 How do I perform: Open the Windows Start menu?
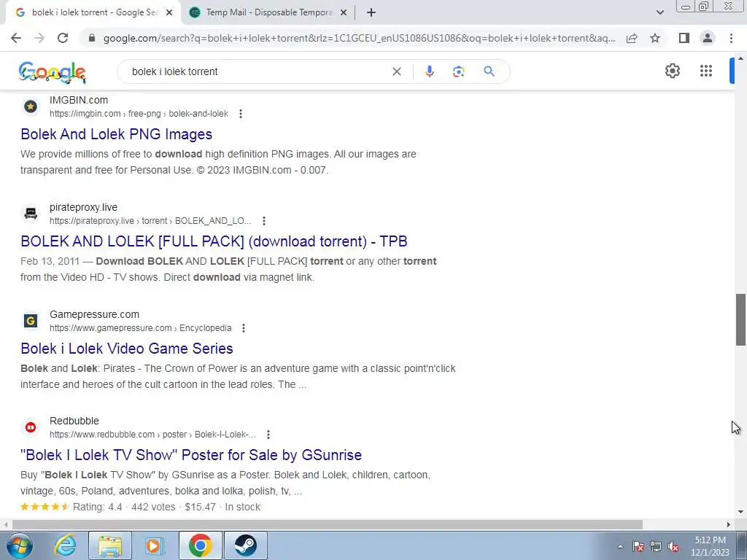coord(20,545)
